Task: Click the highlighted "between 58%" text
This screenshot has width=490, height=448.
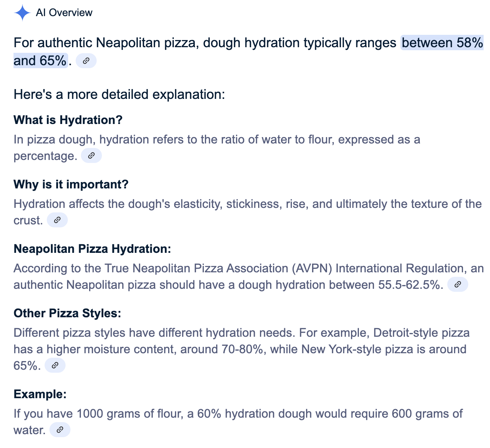Action: 442,43
